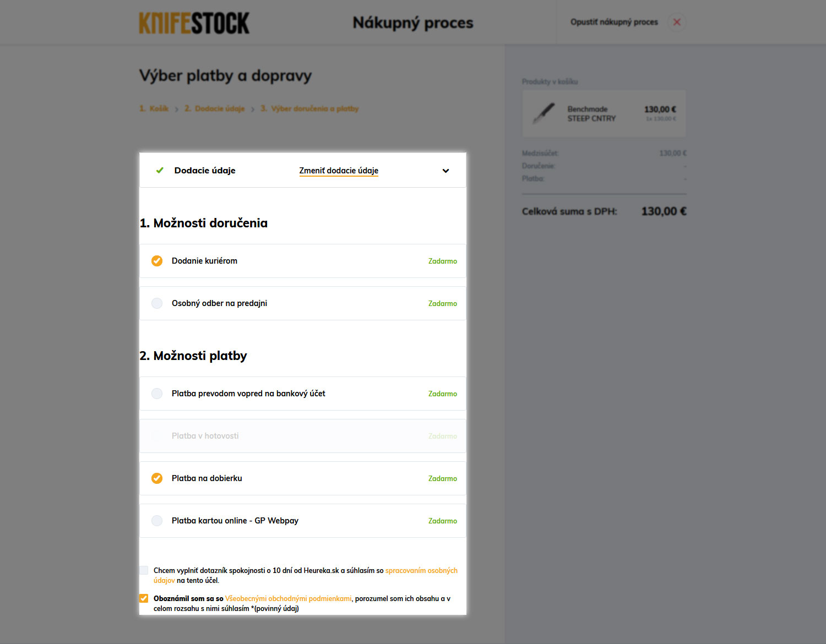Screen dimensions: 826x644
Task: Choose Platba kartou online GP Webpay
Action: pyautogui.click(x=157, y=521)
